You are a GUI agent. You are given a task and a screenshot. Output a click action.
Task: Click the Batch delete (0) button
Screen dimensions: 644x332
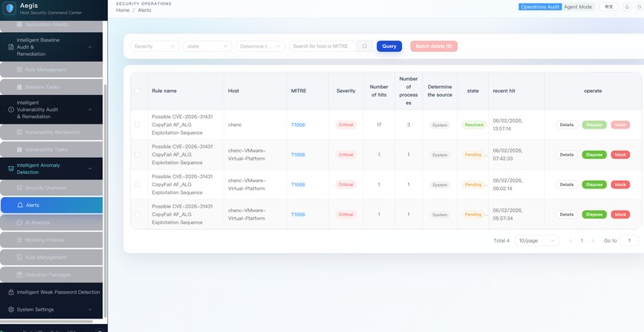(434, 46)
